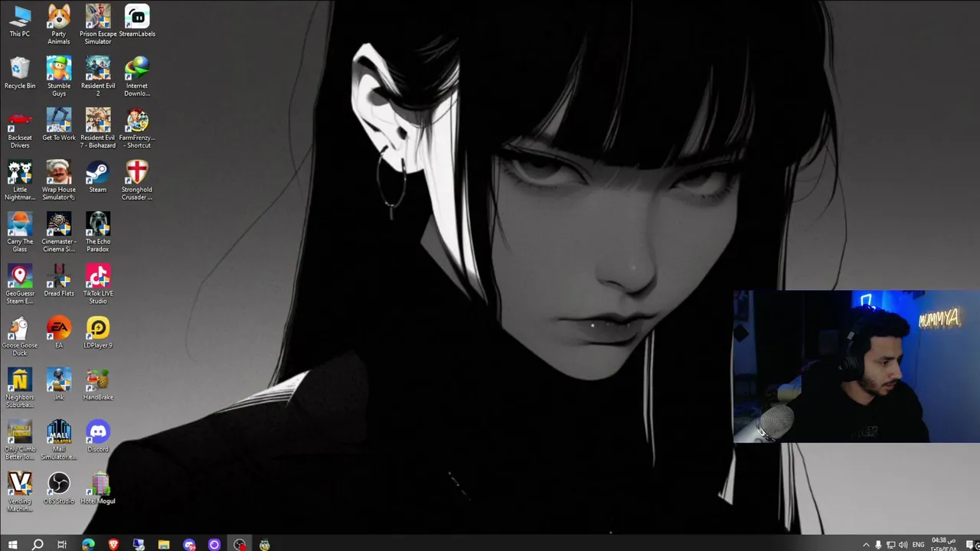Screen dimensions: 980x551
Task: Open StreamLabels desktop shortcut
Action: 137,21
